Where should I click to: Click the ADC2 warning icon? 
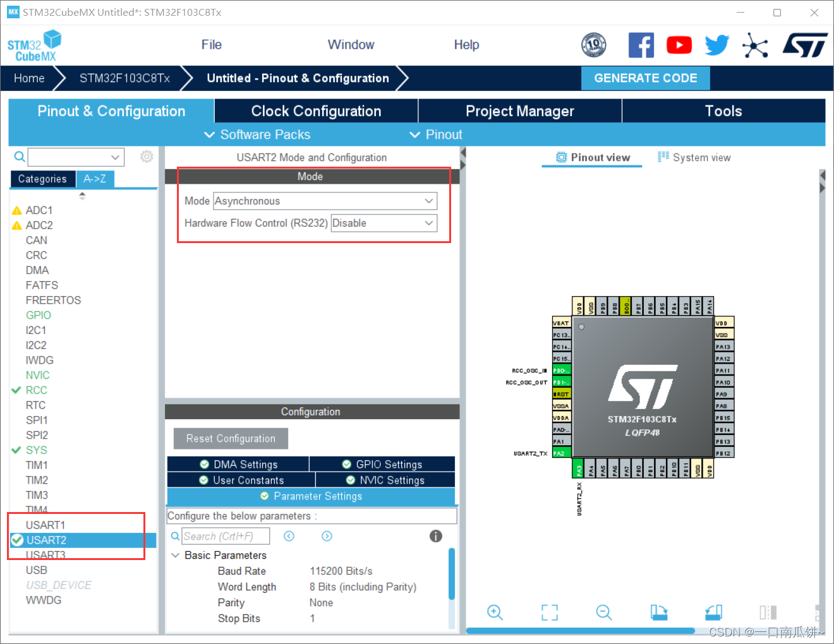tap(17, 225)
